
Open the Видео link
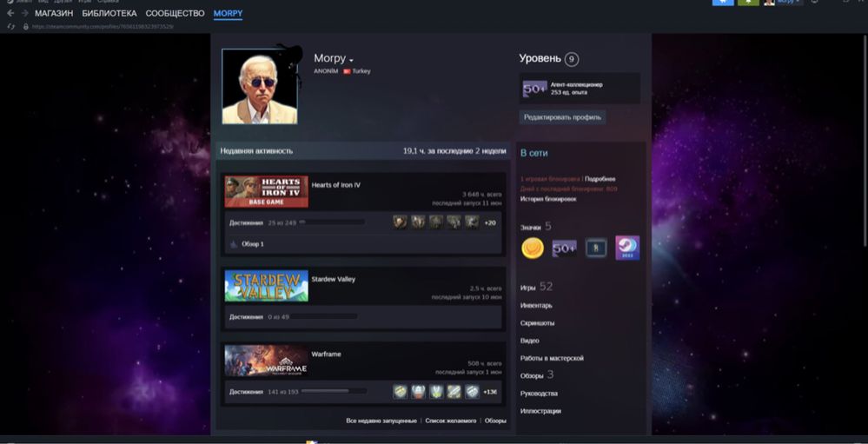coord(530,341)
